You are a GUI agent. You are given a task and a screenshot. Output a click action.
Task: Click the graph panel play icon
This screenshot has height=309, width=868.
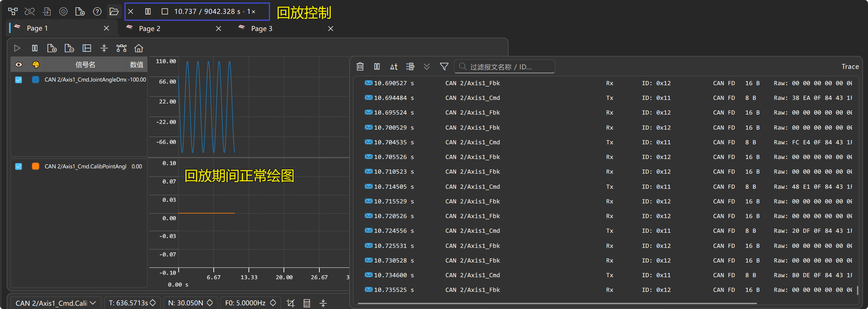tap(17, 48)
